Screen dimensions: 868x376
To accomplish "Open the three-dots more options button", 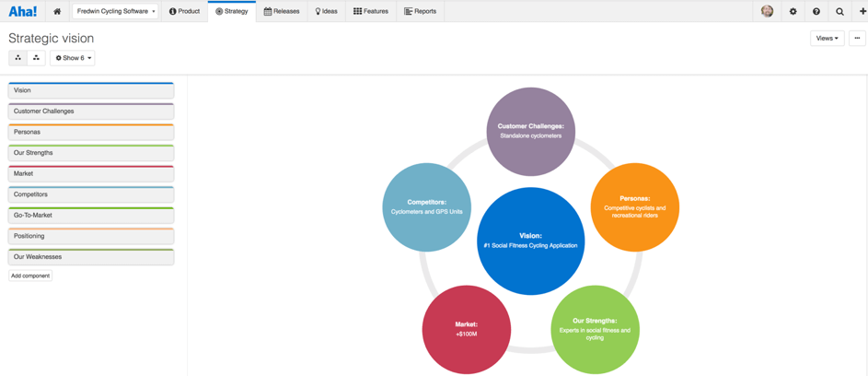I will pyautogui.click(x=857, y=39).
